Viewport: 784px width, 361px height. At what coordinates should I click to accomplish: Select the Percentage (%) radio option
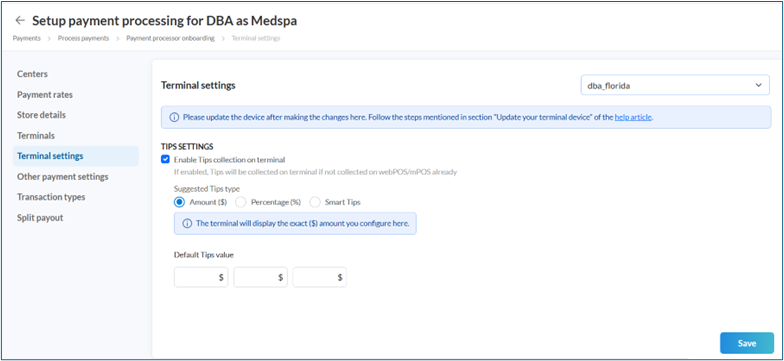coord(240,202)
